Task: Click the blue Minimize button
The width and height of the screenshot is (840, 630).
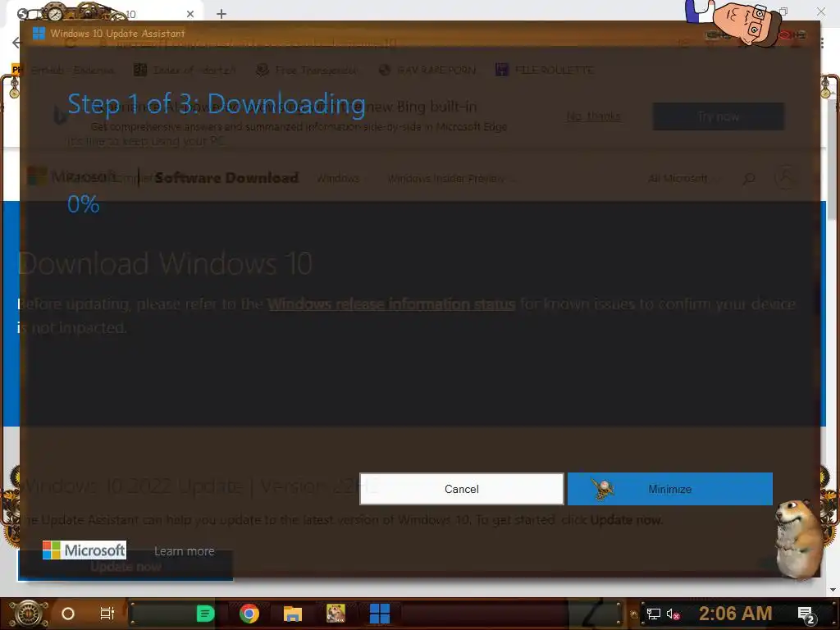Action: (x=669, y=489)
